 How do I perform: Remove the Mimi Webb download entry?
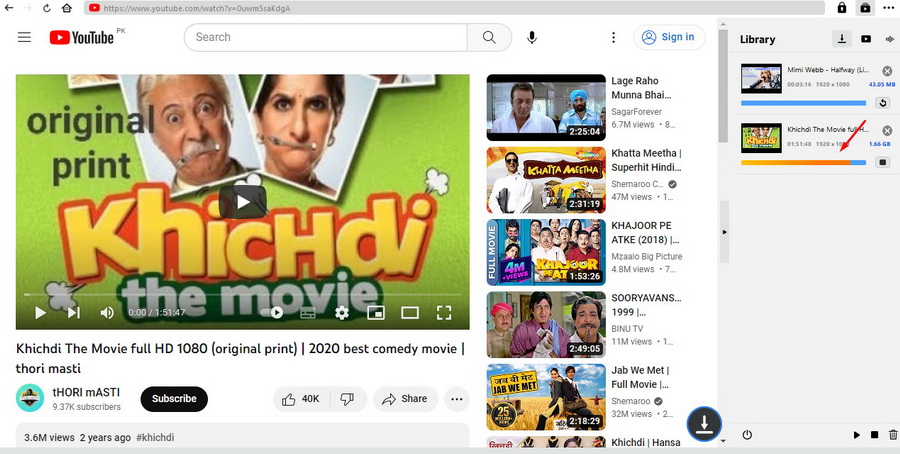887,71
